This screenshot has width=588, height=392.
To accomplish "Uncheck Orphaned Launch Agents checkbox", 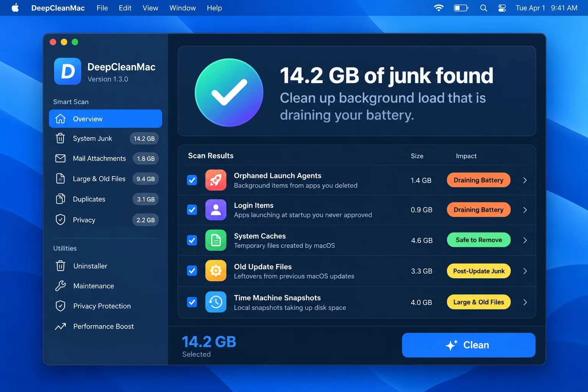I will pos(192,180).
